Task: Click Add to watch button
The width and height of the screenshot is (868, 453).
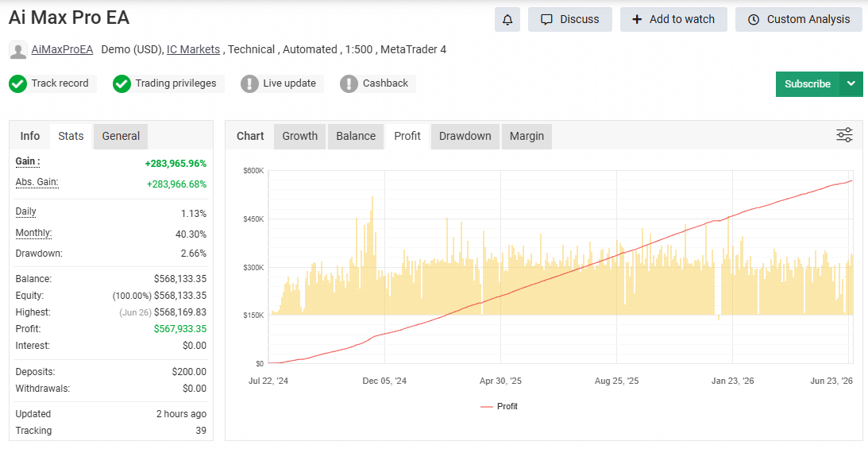Action: pos(673,19)
